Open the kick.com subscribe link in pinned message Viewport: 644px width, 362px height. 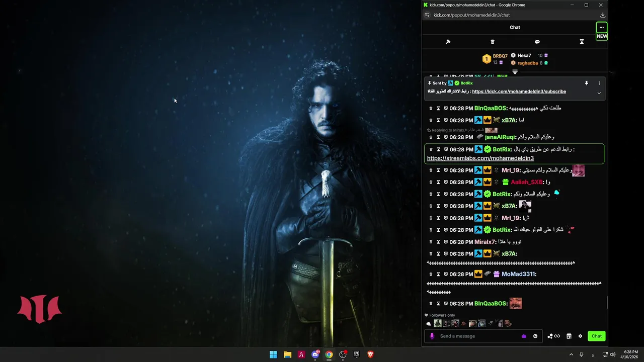click(x=519, y=92)
